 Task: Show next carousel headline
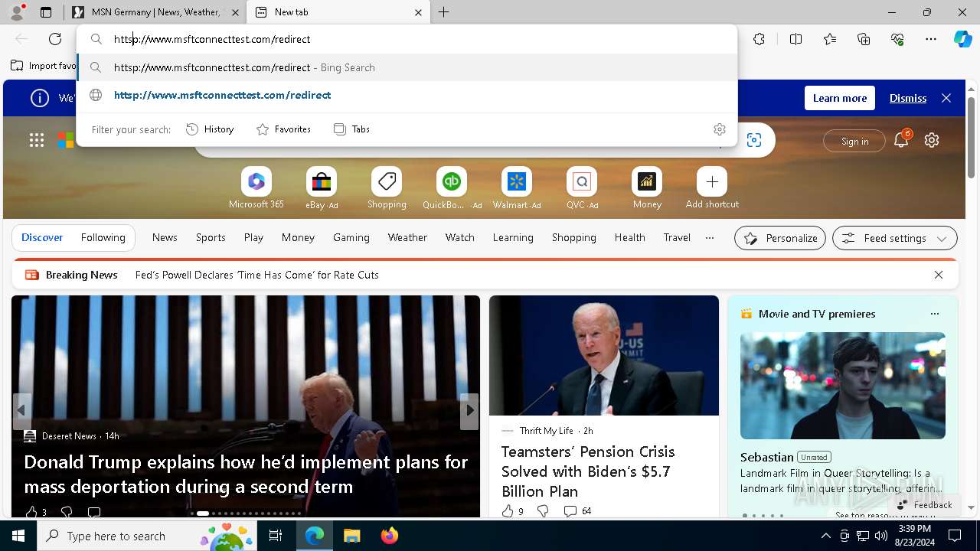coord(469,411)
